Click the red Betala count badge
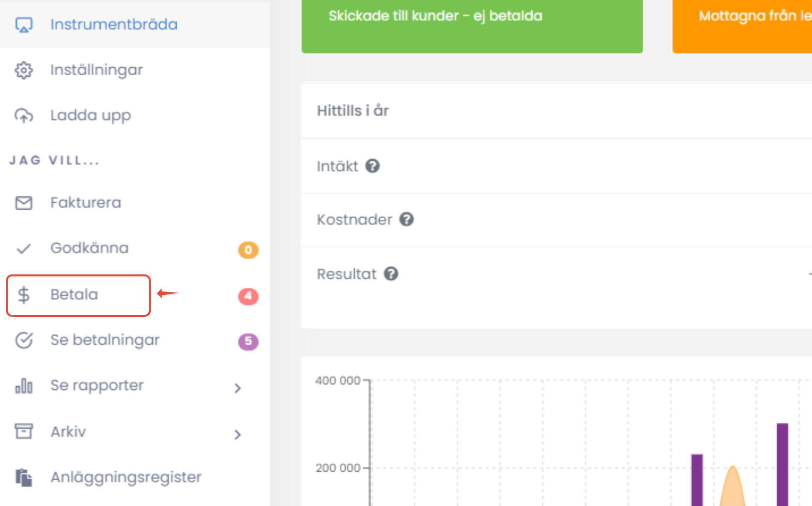Viewport: 812px width, 506px height. click(248, 296)
